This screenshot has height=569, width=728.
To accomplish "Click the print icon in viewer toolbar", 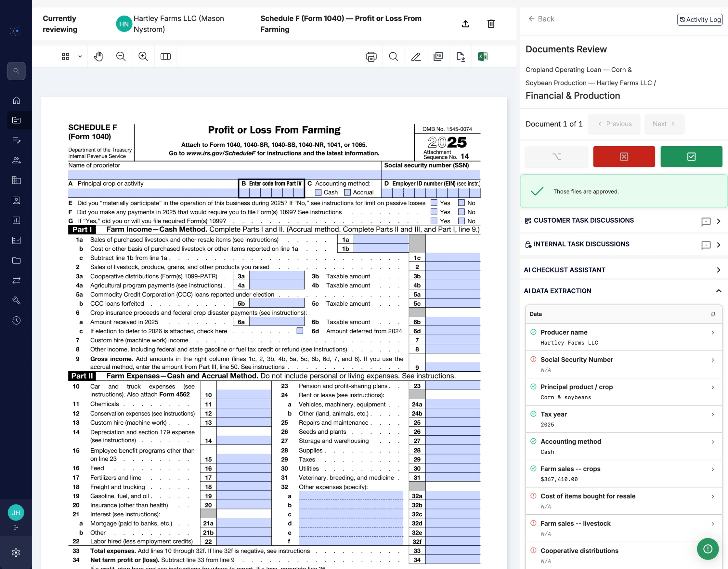I will (371, 56).
